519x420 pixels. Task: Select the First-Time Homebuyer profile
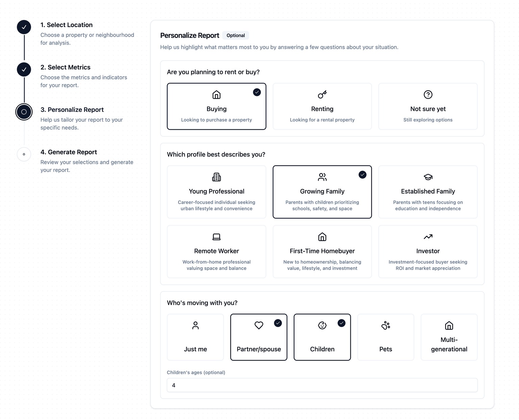click(x=322, y=251)
